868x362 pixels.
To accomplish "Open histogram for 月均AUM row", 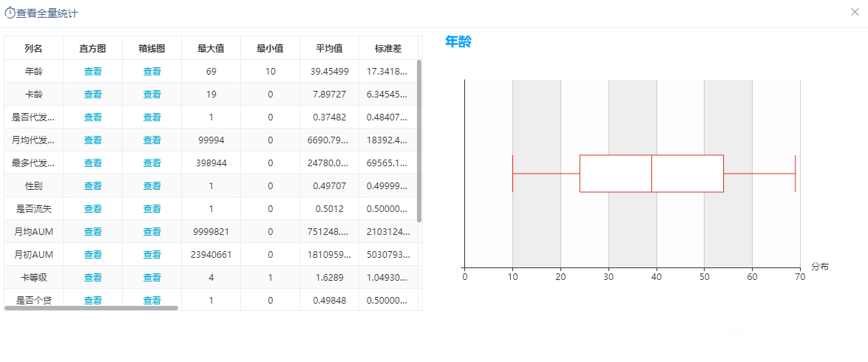I will [x=93, y=231].
